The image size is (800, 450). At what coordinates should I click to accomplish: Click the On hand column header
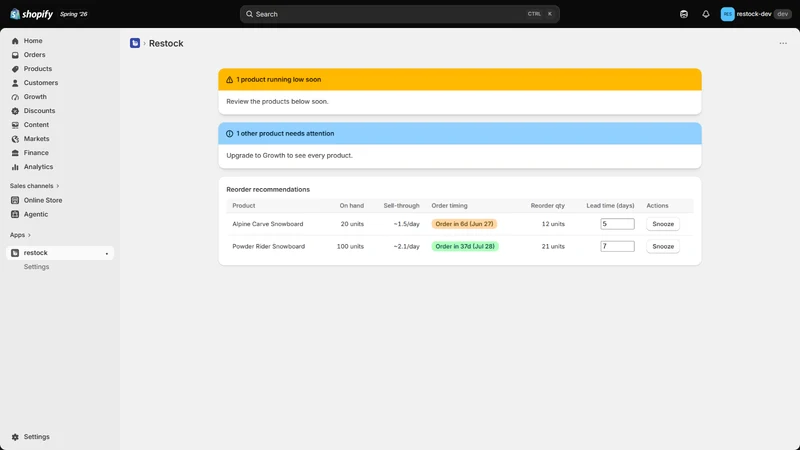352,206
